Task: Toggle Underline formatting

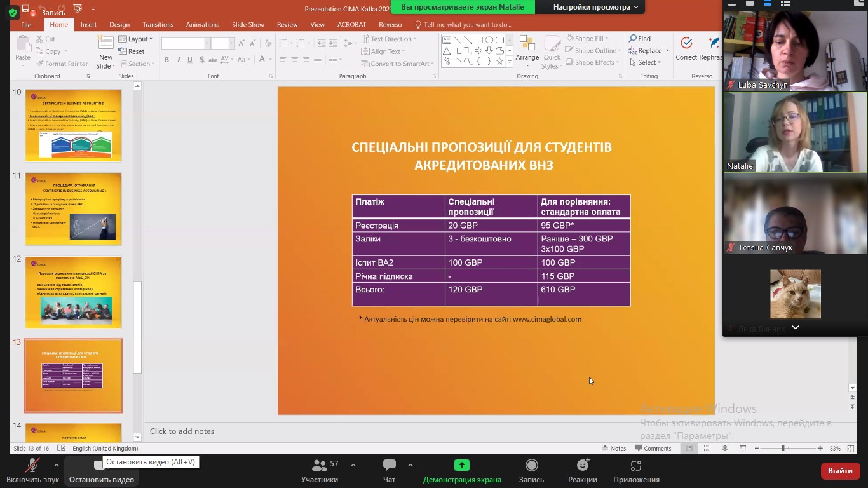Action: 189,60
